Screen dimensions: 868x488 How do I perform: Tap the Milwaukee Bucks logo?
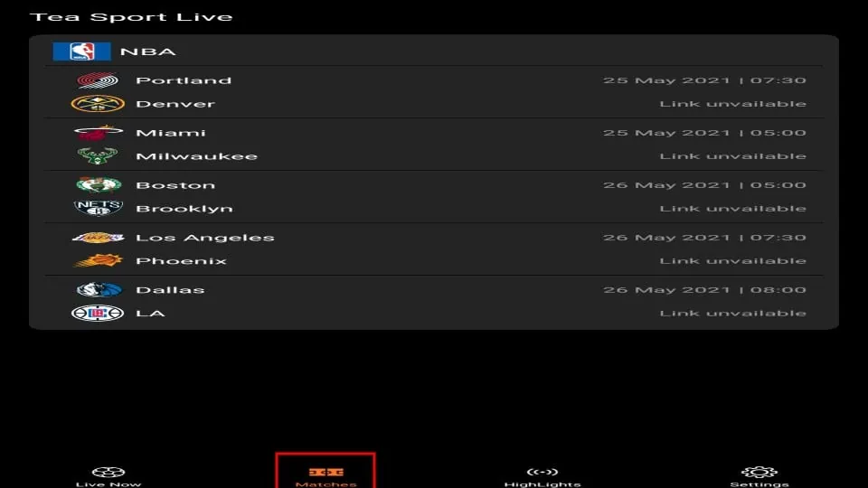98,156
